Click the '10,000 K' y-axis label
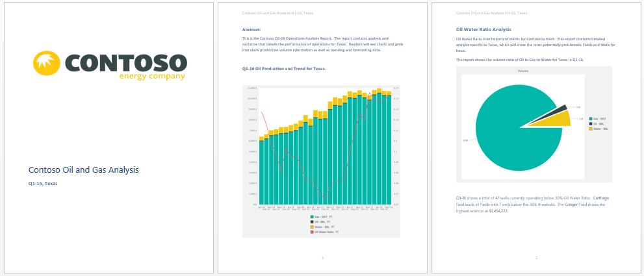The image size is (644, 276). 251,99
